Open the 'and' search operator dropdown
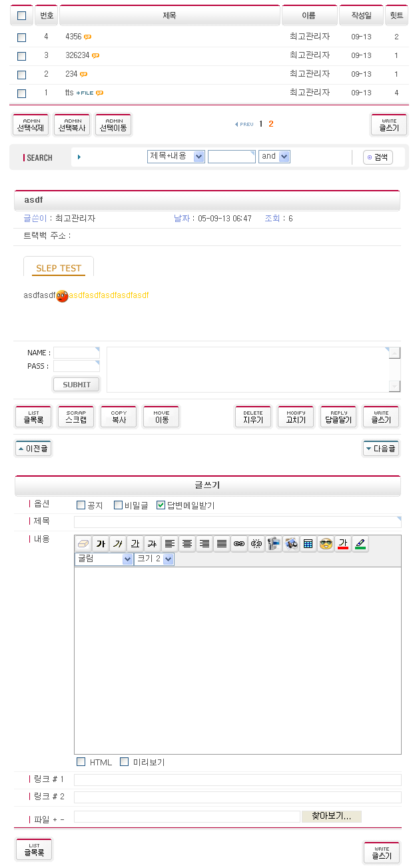Image resolution: width=419 pixels, height=868 pixels. [x=274, y=156]
